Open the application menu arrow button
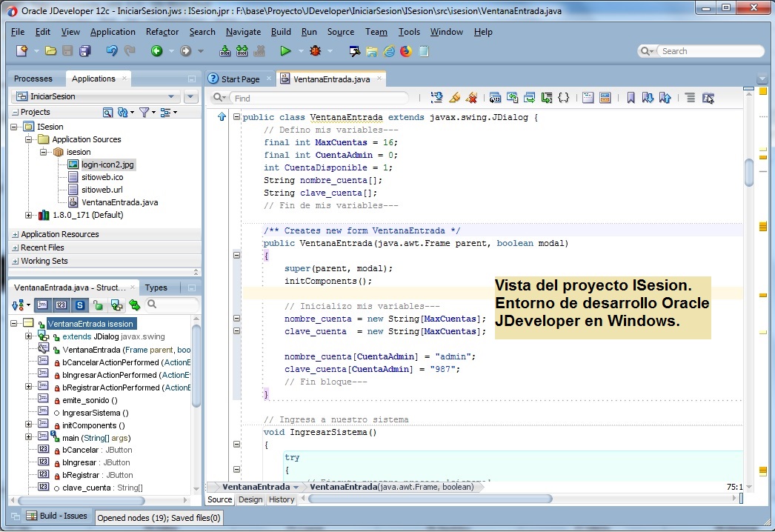The height and width of the screenshot is (532, 775). [x=190, y=96]
